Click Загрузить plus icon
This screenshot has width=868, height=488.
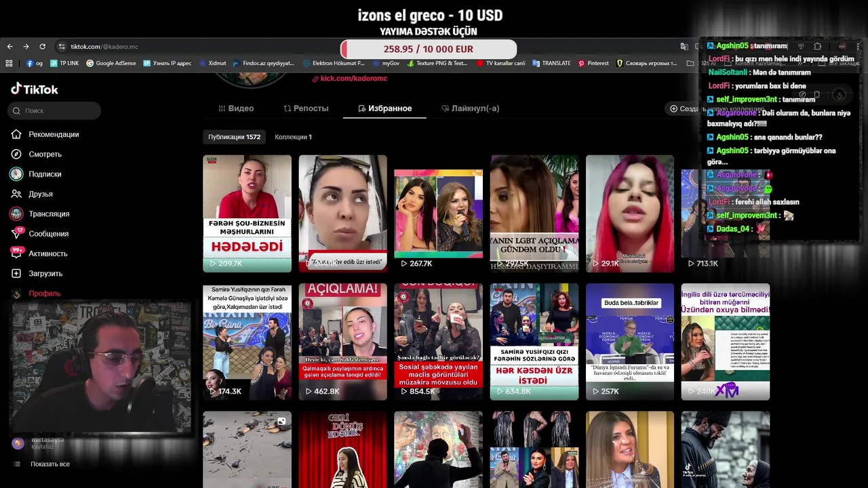coord(16,273)
